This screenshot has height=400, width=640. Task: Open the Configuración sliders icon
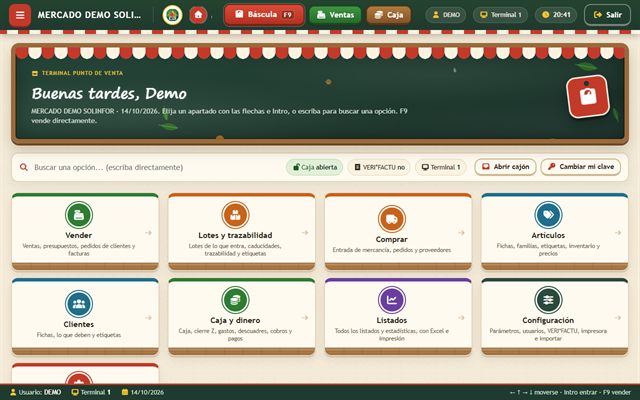(548, 300)
